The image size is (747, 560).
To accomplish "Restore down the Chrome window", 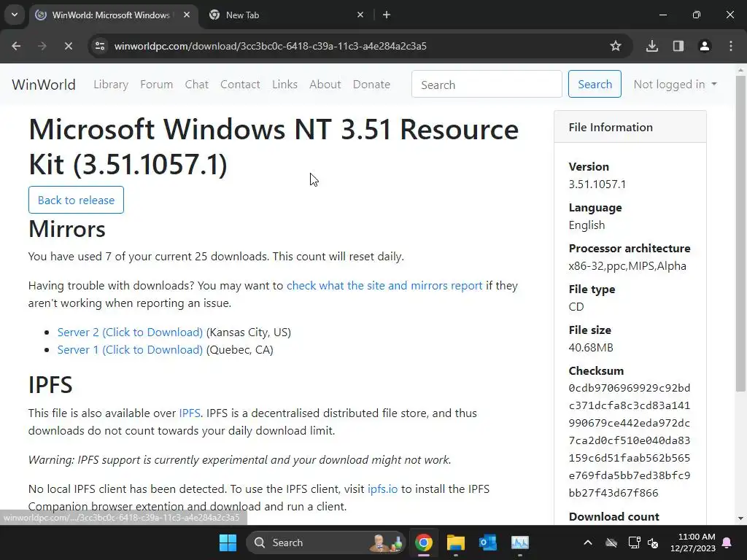I will pyautogui.click(x=697, y=15).
